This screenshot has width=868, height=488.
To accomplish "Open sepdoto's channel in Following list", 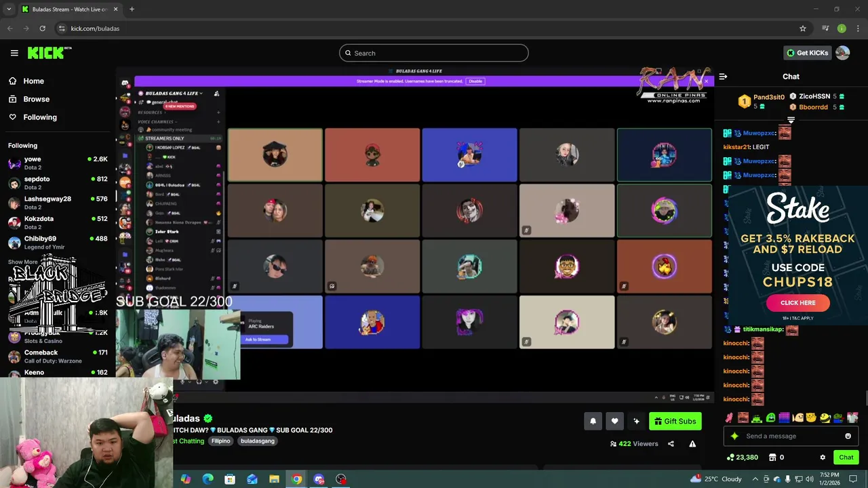I will pos(58,183).
